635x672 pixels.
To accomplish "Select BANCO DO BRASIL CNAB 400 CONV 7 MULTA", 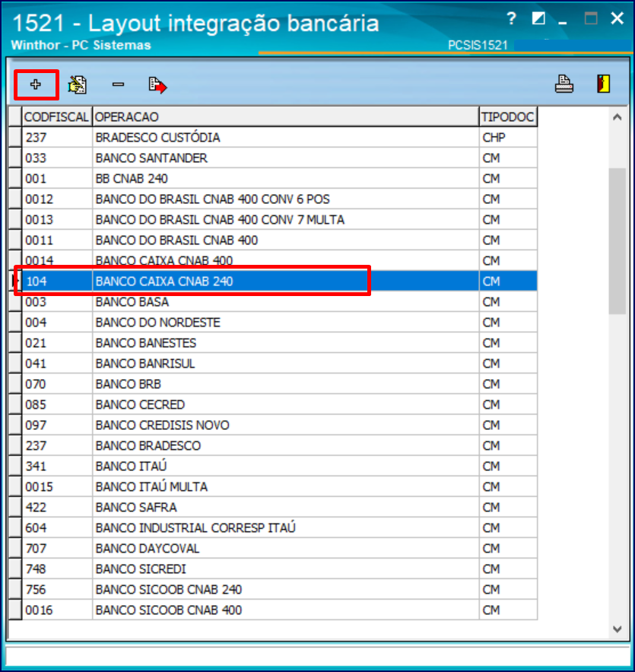I will click(x=279, y=219).
